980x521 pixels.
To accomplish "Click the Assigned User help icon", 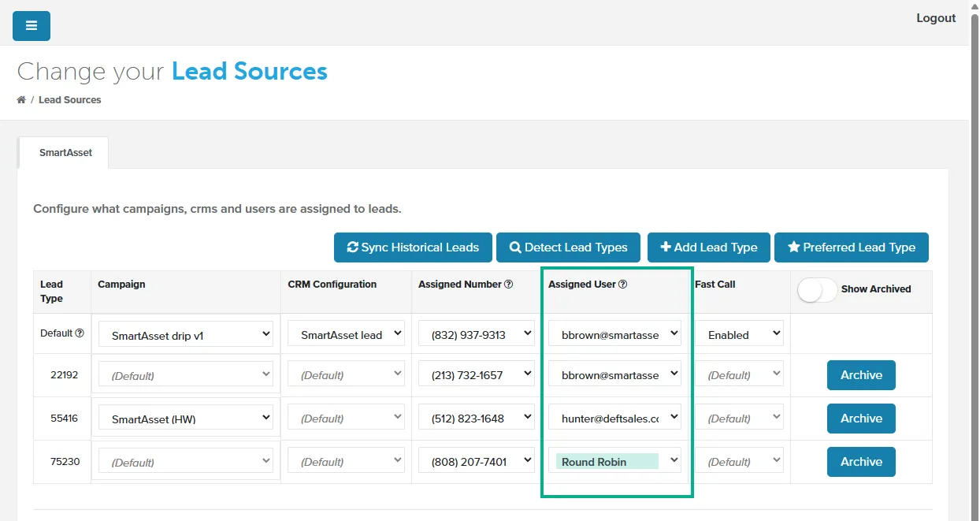I will coord(622,285).
